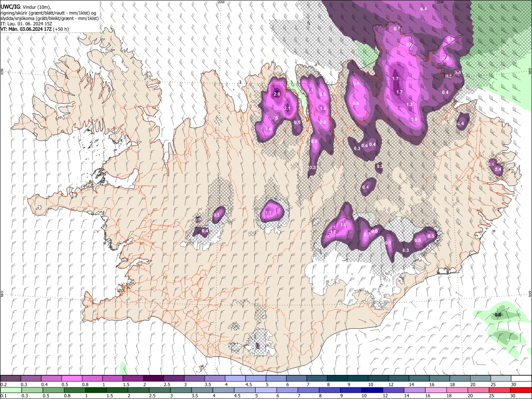Click the 1.3 snowfall value on the map
Viewport: 532px width, 399px height.
pyautogui.click(x=409, y=104)
